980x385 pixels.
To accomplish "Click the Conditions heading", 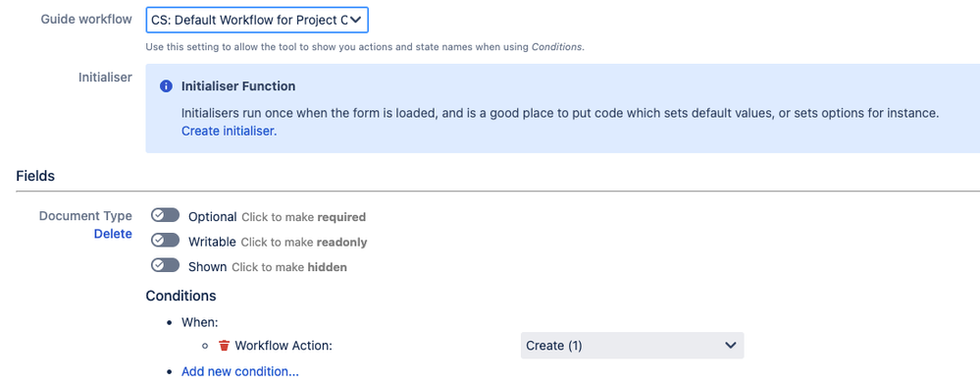I will (181, 296).
